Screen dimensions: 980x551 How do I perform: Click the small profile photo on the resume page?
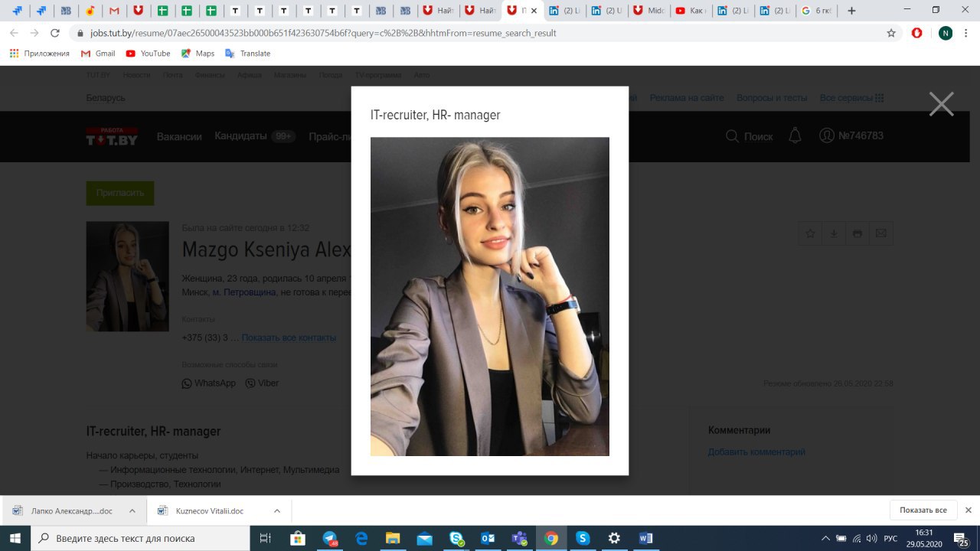tap(127, 276)
